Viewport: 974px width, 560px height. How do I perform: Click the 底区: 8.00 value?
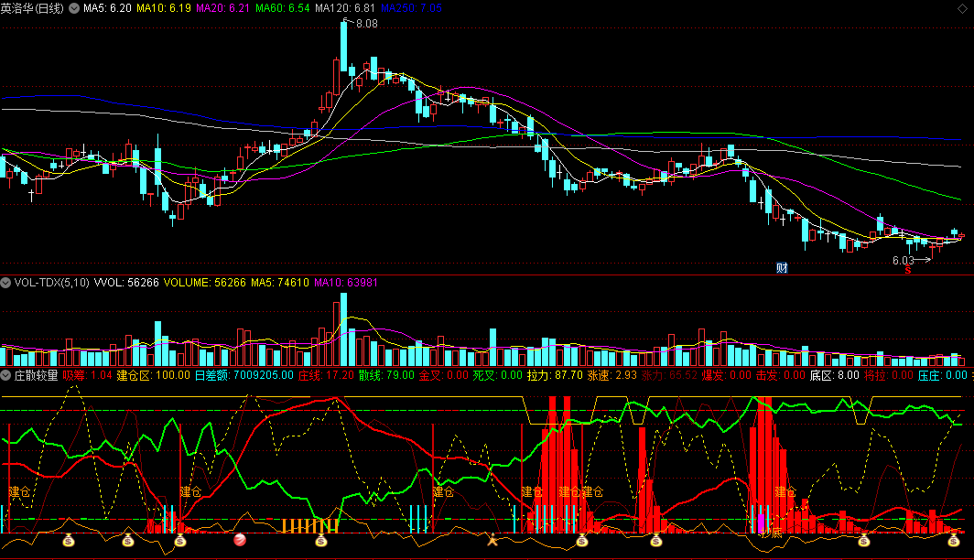[834, 375]
